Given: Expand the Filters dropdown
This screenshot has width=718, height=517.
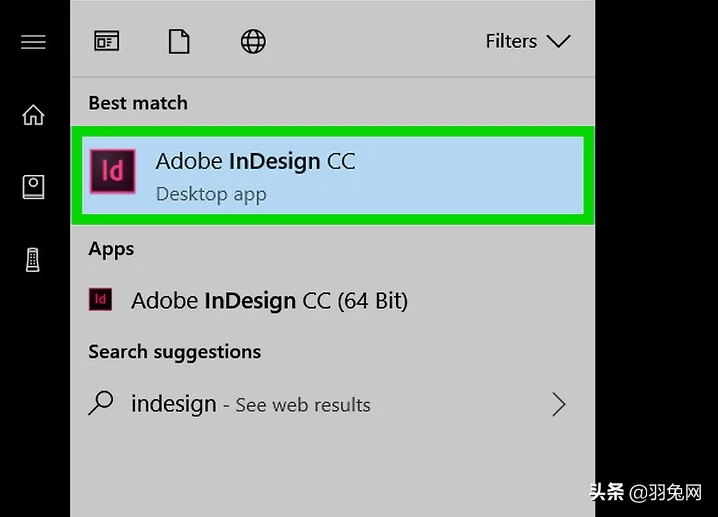Looking at the screenshot, I should coord(528,41).
